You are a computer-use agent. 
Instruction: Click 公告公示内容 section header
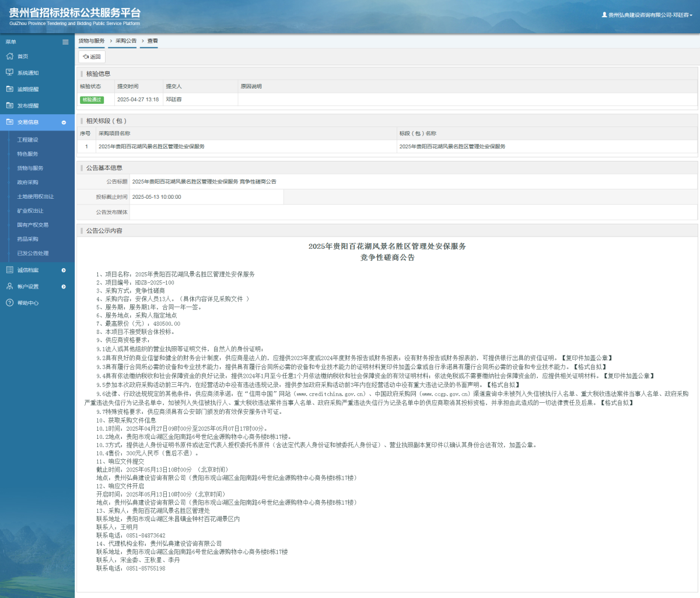click(x=104, y=231)
